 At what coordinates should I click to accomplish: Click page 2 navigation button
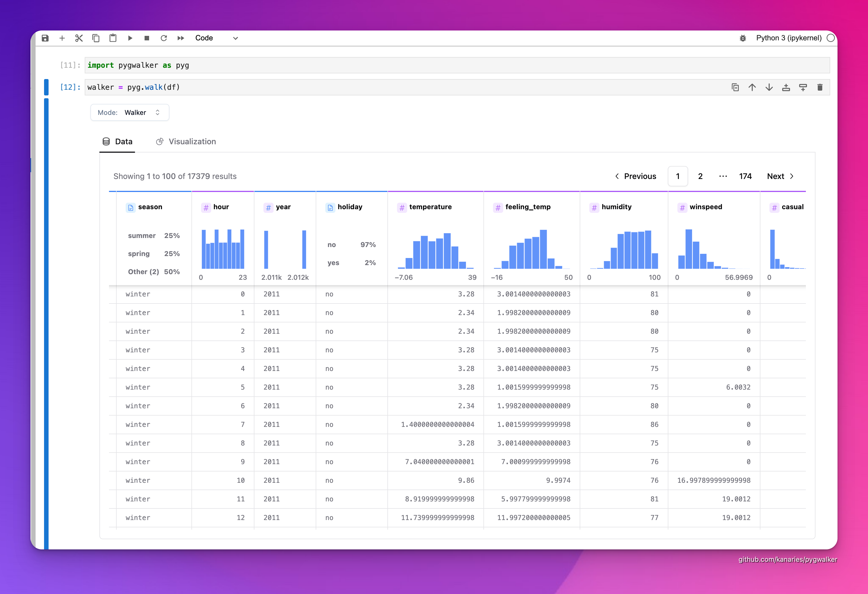701,176
